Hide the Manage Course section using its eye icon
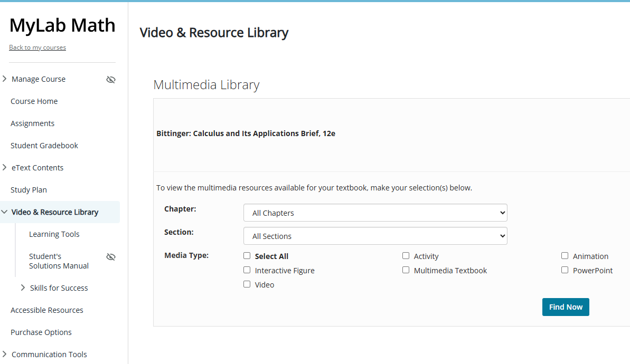The image size is (630, 364). click(111, 79)
